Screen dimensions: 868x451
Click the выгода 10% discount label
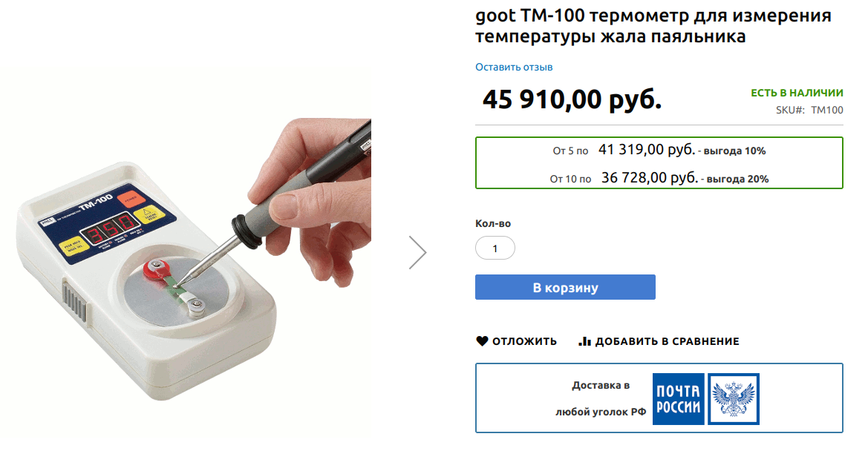734,151
